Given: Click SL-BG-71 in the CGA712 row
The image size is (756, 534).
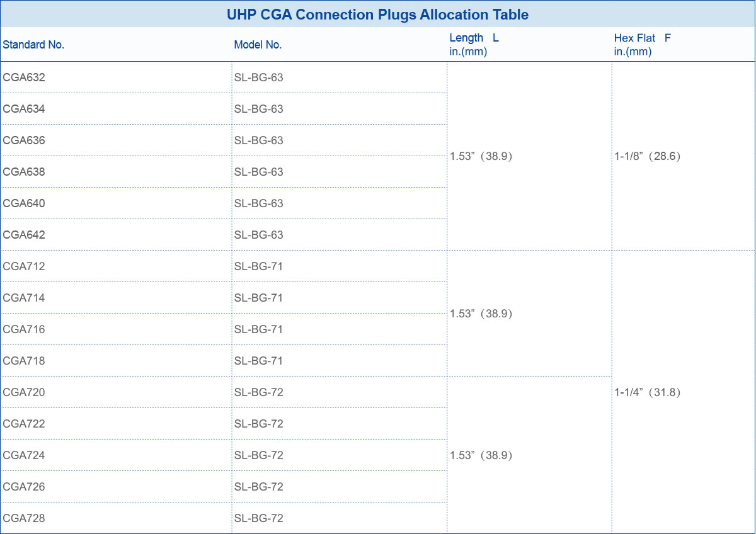Looking at the screenshot, I should [x=259, y=266].
